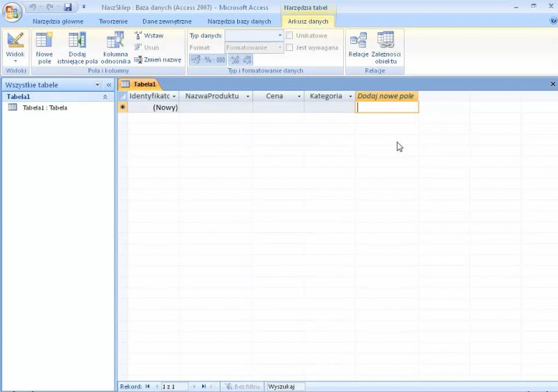Image resolution: width=558 pixels, height=392 pixels.
Task: Click the Wstaw insert button
Action: [x=149, y=35]
